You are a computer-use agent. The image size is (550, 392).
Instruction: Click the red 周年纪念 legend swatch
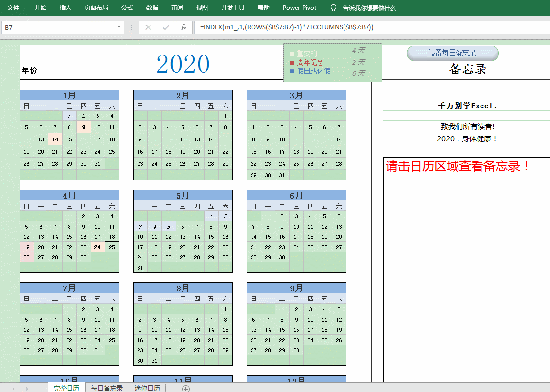(292, 62)
